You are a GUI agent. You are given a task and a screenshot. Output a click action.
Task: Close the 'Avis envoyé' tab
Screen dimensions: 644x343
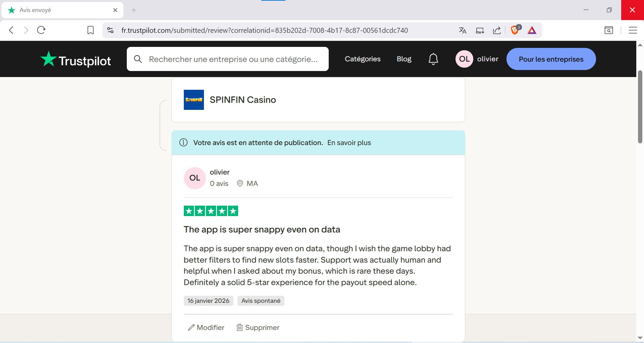tap(115, 10)
